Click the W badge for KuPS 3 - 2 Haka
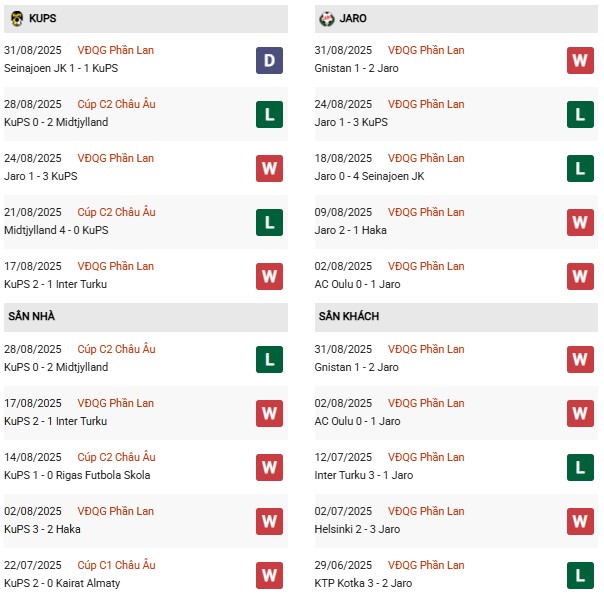Screen dimensions: 604x597 (269, 522)
